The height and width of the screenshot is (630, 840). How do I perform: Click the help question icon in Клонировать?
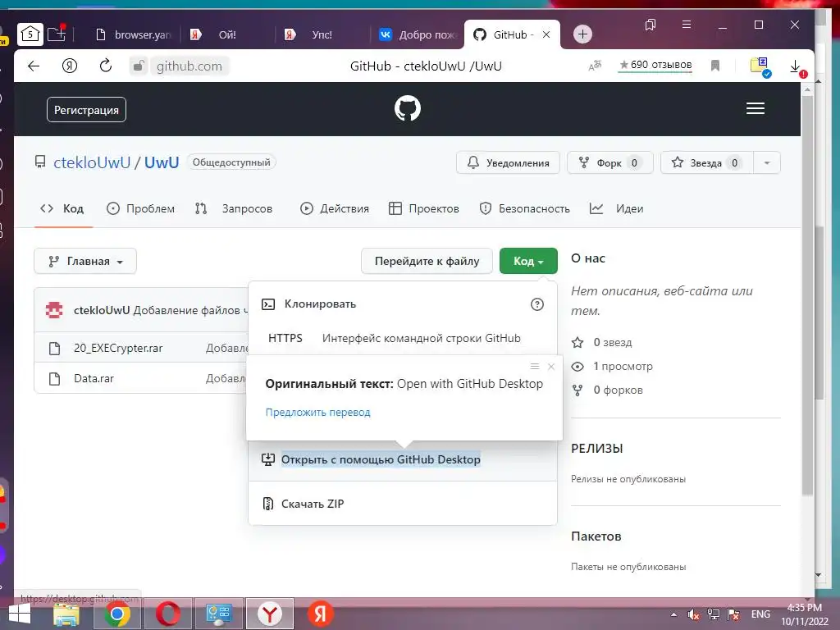click(536, 304)
